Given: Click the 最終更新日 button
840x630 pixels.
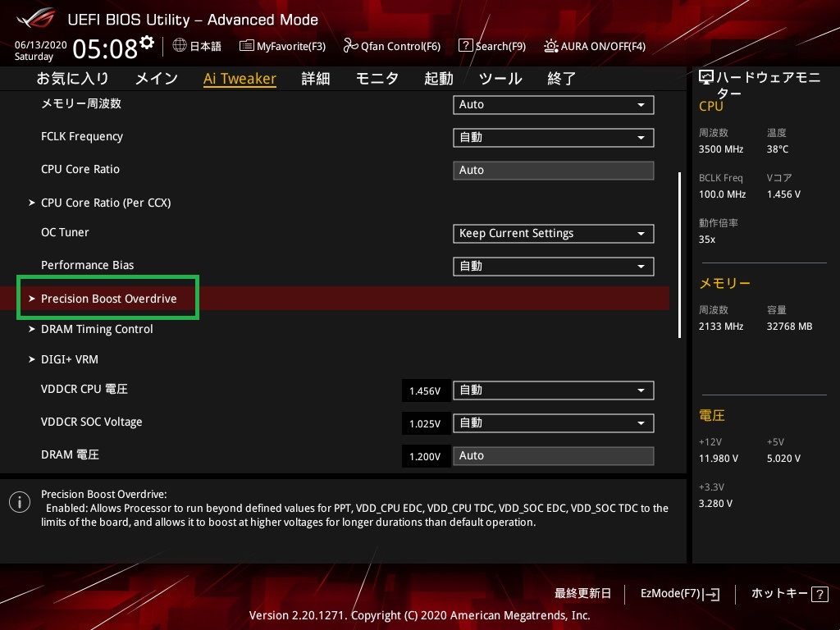Looking at the screenshot, I should 582,594.
